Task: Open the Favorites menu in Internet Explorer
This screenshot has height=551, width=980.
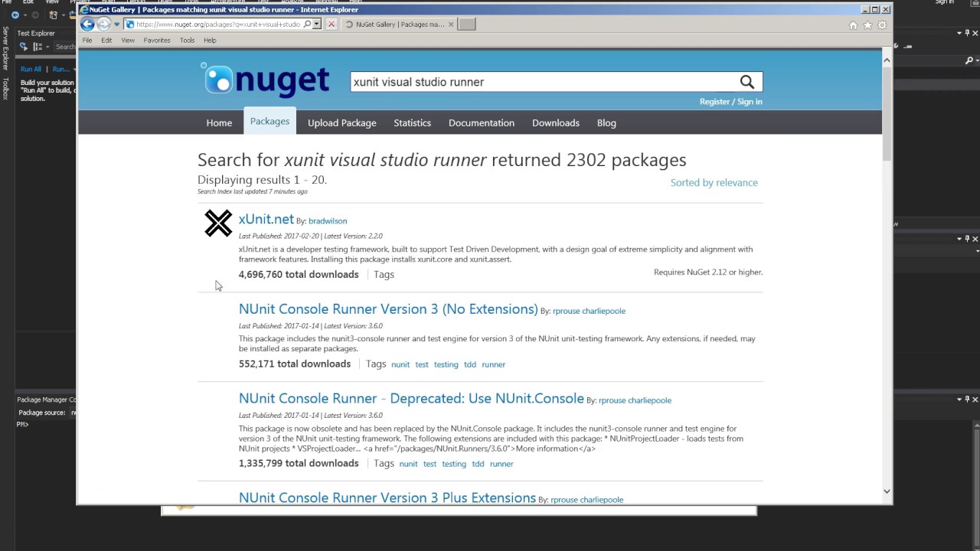Action: [x=157, y=40]
